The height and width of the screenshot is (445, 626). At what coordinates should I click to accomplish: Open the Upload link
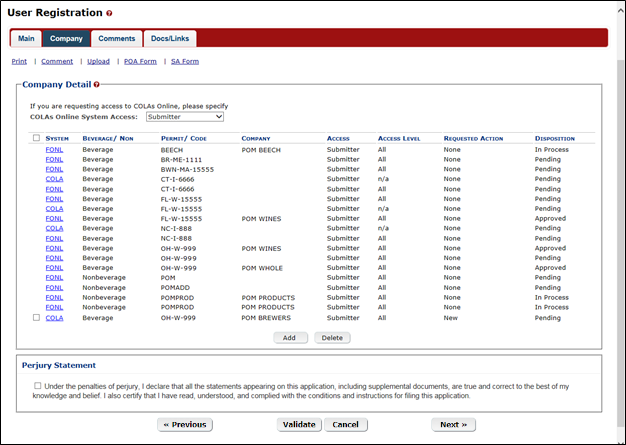(98, 61)
